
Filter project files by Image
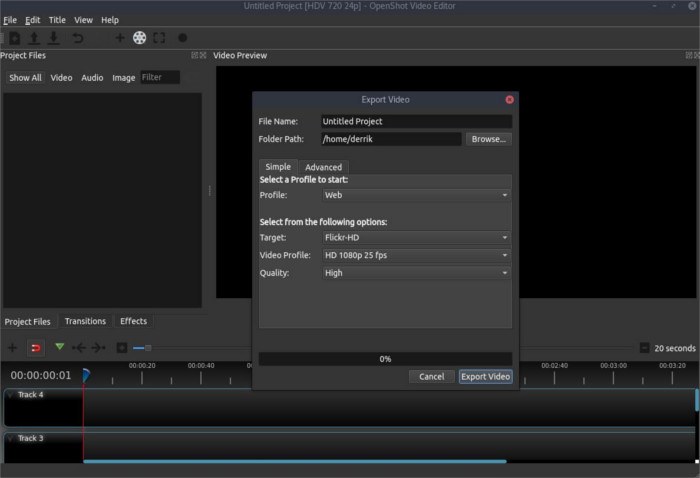coord(124,78)
